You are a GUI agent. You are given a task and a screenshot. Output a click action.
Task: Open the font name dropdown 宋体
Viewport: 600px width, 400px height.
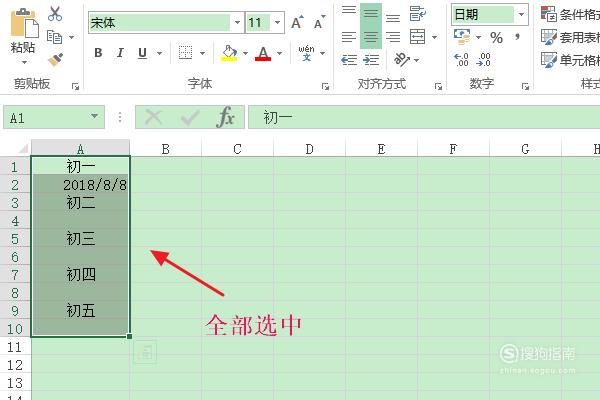(x=237, y=22)
